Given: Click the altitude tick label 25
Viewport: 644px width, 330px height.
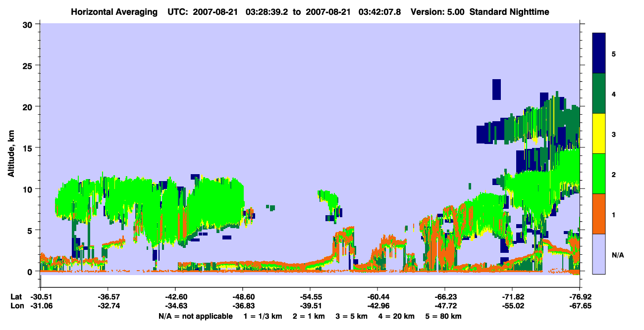Looking at the screenshot, I should pyautogui.click(x=29, y=65).
